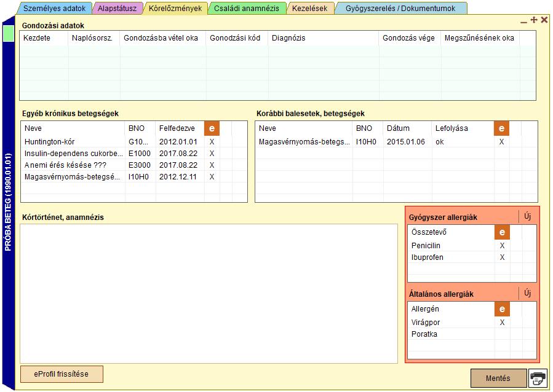
Task: Click the Felfedezve column header
Action: tap(177, 128)
